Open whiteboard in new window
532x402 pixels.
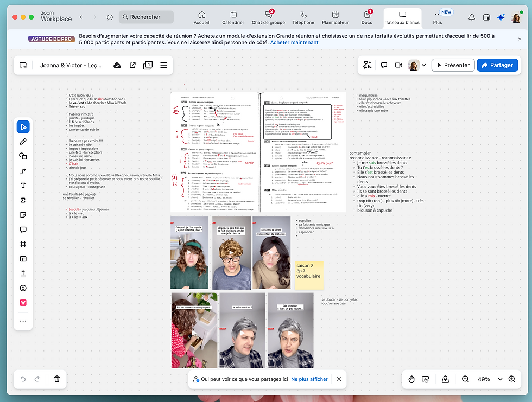132,65
